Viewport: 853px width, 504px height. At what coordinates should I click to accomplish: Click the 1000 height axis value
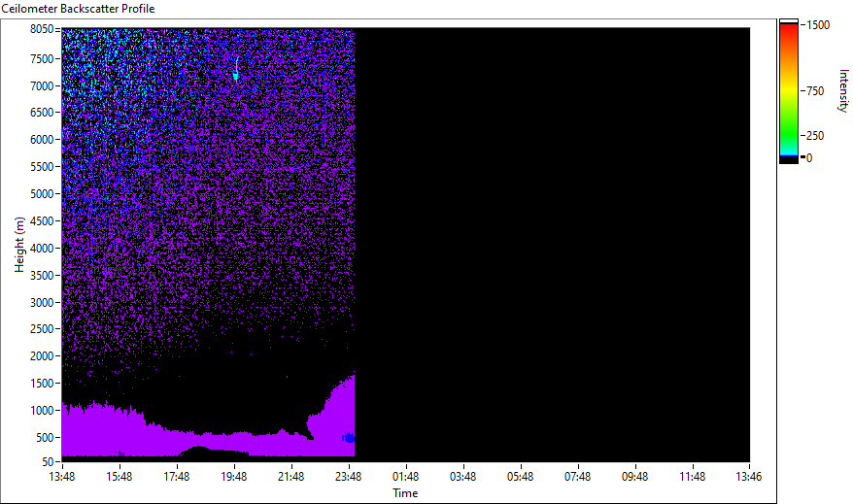coord(42,411)
